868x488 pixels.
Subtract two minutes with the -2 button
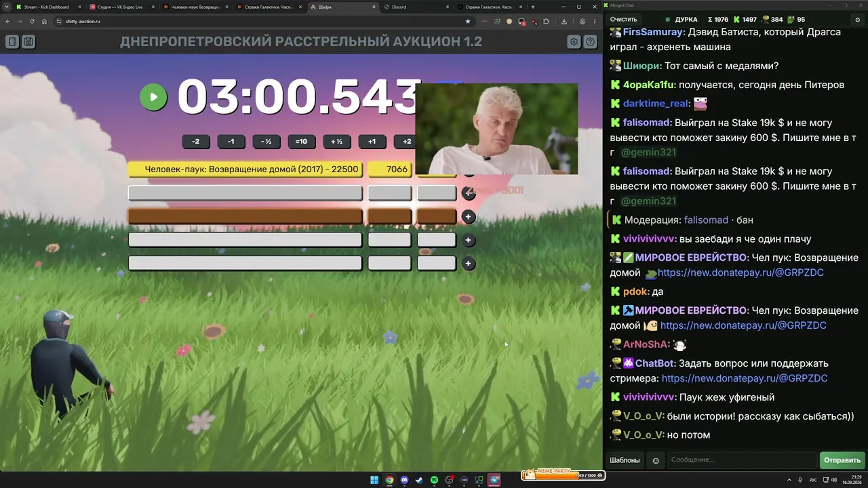click(x=196, y=142)
